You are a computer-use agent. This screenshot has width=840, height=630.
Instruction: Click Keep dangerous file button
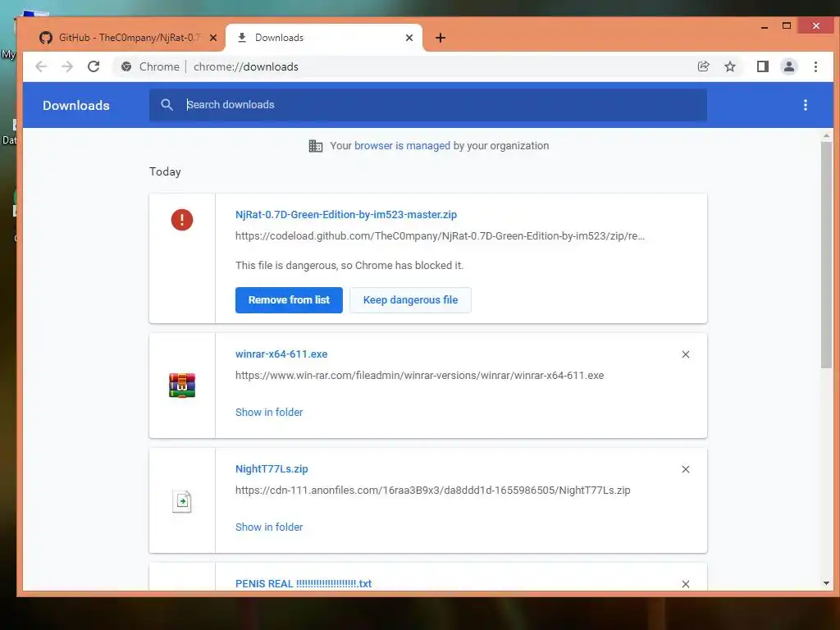point(410,300)
